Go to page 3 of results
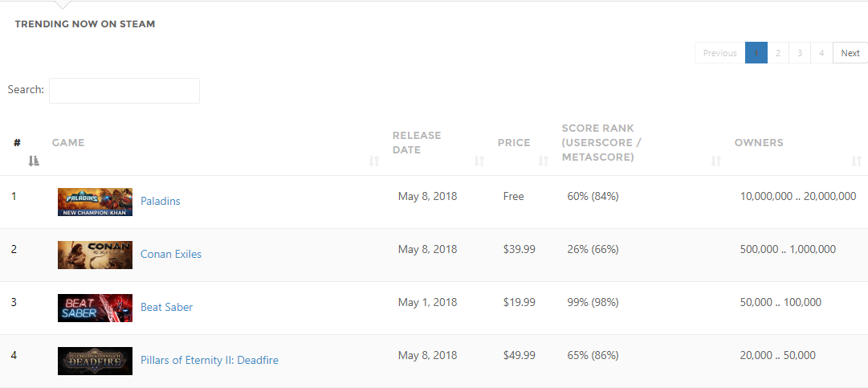The height and width of the screenshot is (388, 868). click(800, 53)
